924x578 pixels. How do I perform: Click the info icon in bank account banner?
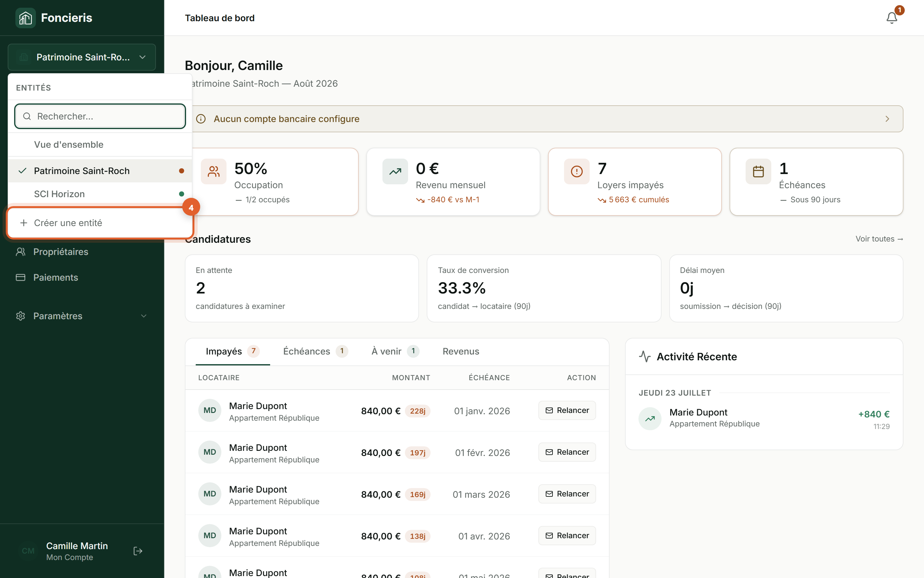pyautogui.click(x=201, y=119)
